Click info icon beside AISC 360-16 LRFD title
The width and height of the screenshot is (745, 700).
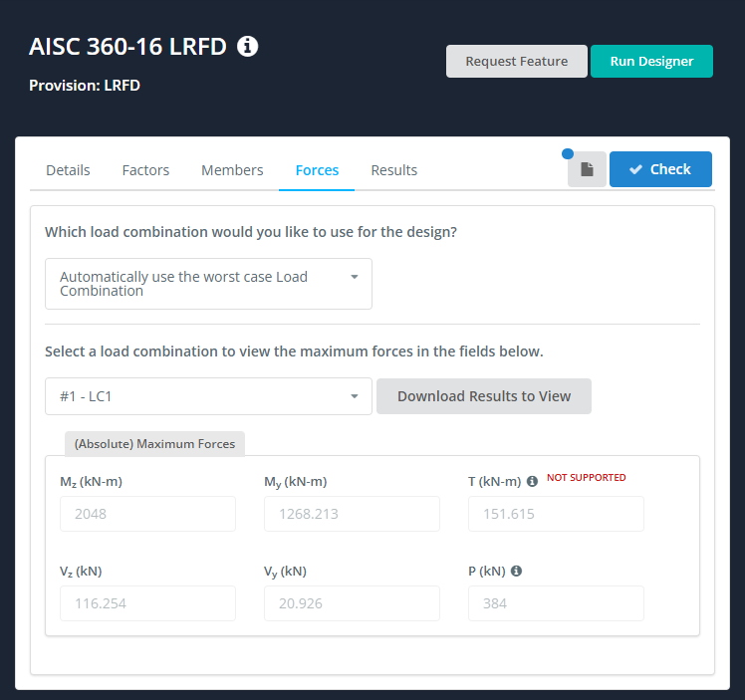[248, 47]
